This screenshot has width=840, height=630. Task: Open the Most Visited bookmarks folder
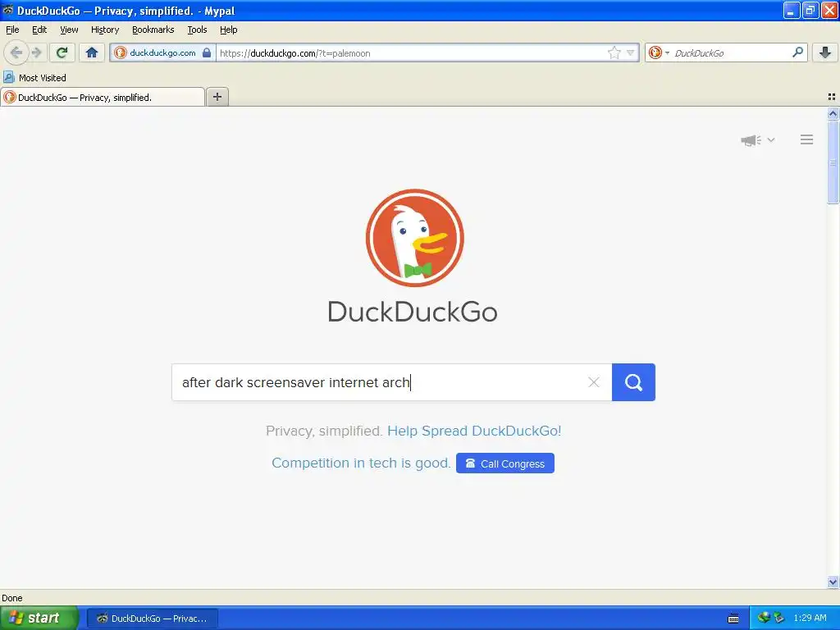coord(34,78)
